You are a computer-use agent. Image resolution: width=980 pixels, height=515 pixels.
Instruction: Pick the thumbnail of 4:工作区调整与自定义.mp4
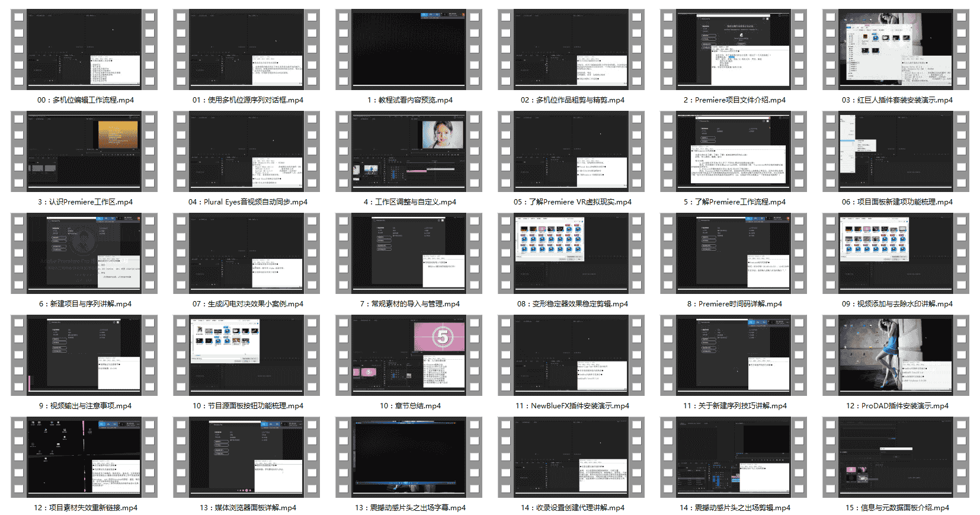[x=409, y=152]
